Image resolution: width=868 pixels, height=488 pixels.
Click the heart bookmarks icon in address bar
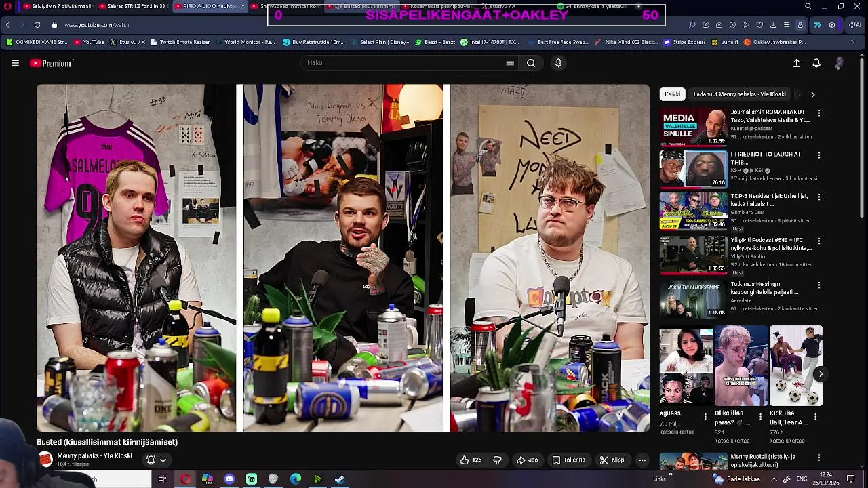click(x=759, y=25)
